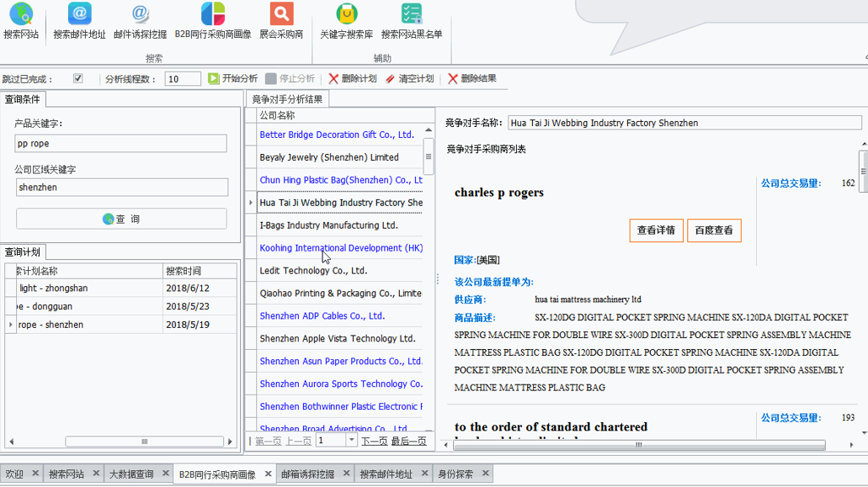Open the page number dropdown
The height and width of the screenshot is (487, 868).
point(351,441)
